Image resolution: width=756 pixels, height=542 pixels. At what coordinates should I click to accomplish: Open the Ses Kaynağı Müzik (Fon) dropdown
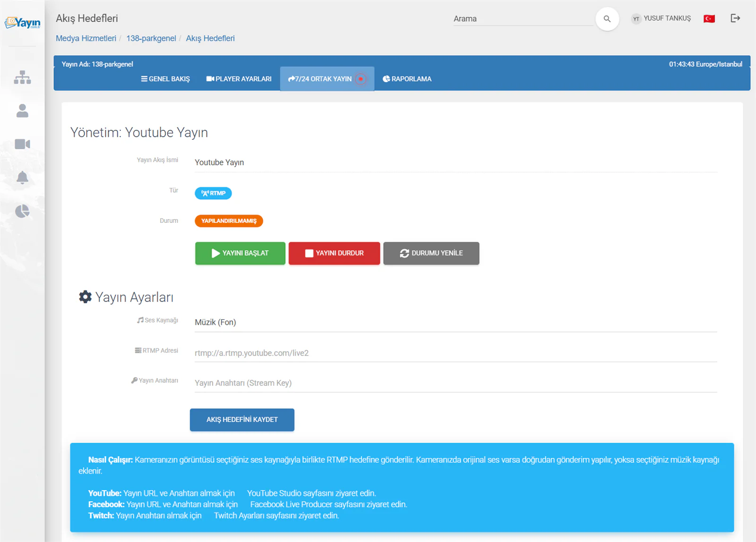tap(455, 322)
